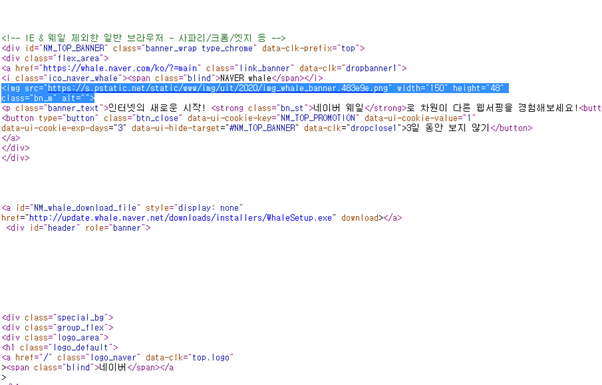Click the "display: none" style value
Image resolution: width=602 pixels, height=385 pixels.
click(208, 208)
